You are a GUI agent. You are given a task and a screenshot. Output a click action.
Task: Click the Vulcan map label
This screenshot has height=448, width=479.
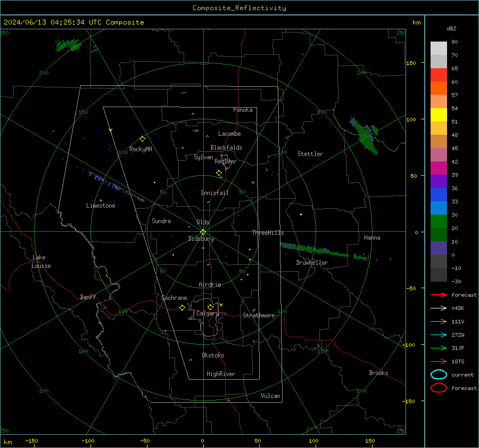270,396
